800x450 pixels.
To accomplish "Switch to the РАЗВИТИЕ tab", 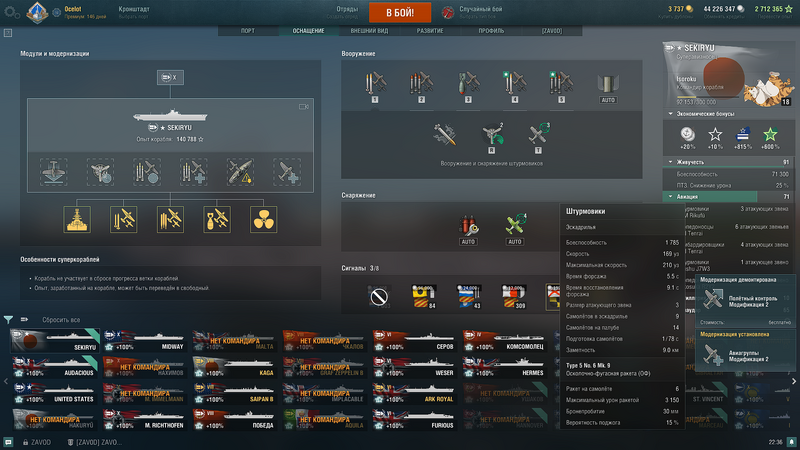I will pyautogui.click(x=430, y=31).
